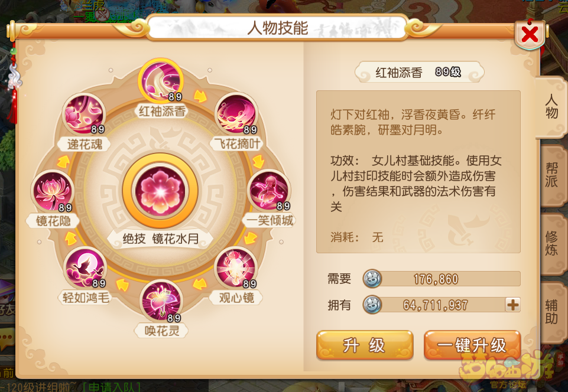The width and height of the screenshot is (568, 392).
Task: Click the 拥有 currency amount field
Action: point(442,305)
